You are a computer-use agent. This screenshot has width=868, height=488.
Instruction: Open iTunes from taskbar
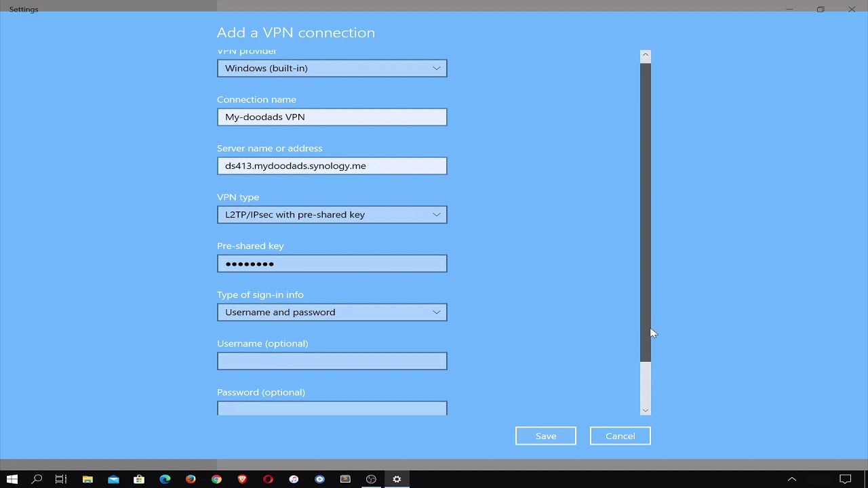point(294,479)
